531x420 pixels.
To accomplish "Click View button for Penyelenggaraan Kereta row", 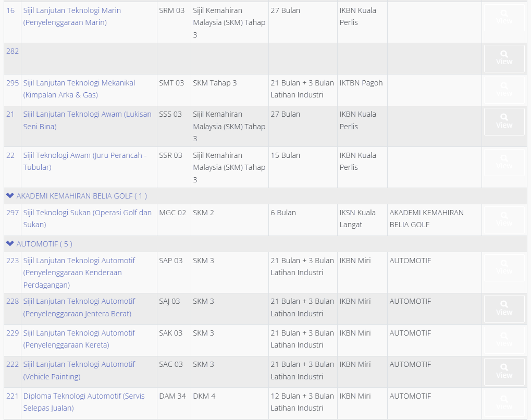I will 504,340.
